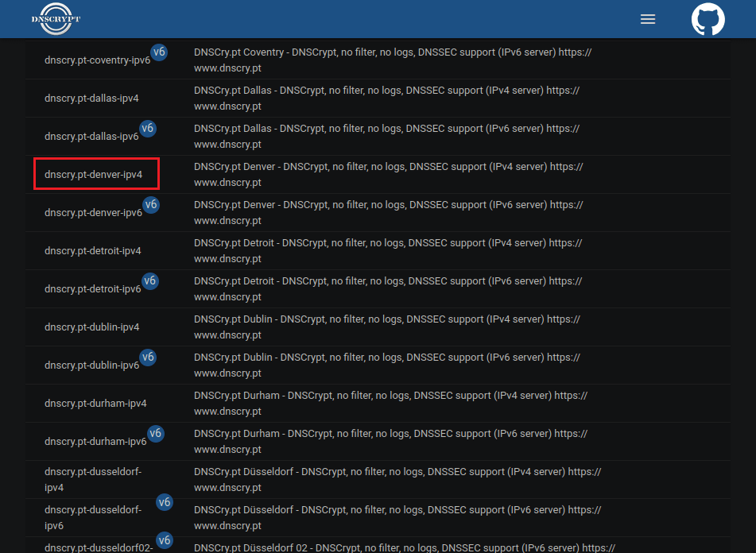Click v6 badge on dnscry.pt-coventry-ipv6
The image size is (756, 553).
click(159, 52)
